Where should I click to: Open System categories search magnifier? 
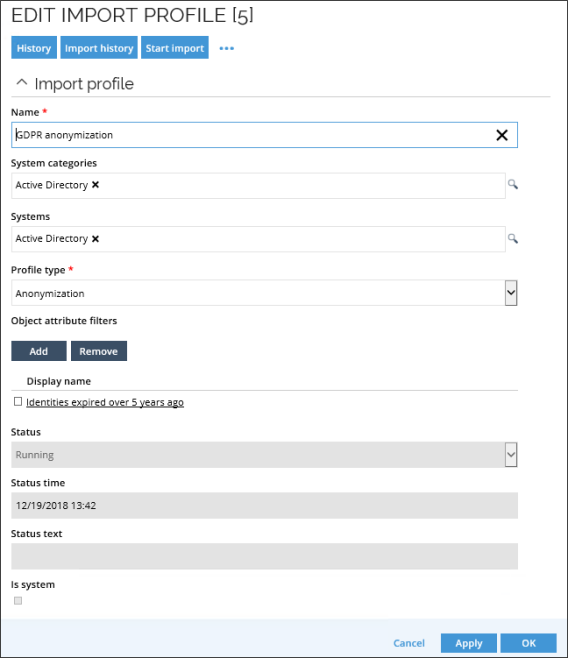(x=513, y=184)
